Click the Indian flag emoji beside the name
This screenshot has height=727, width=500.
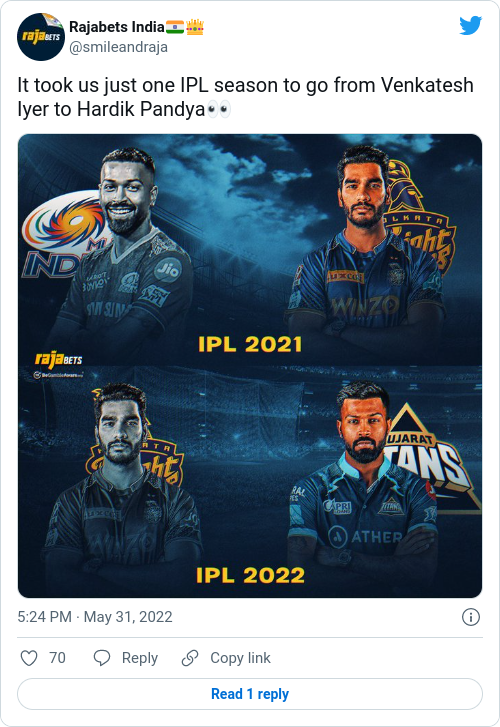click(175, 27)
